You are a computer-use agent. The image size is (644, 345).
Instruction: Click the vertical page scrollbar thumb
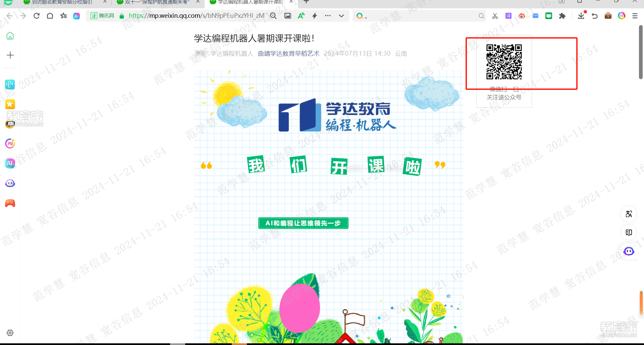click(641, 52)
